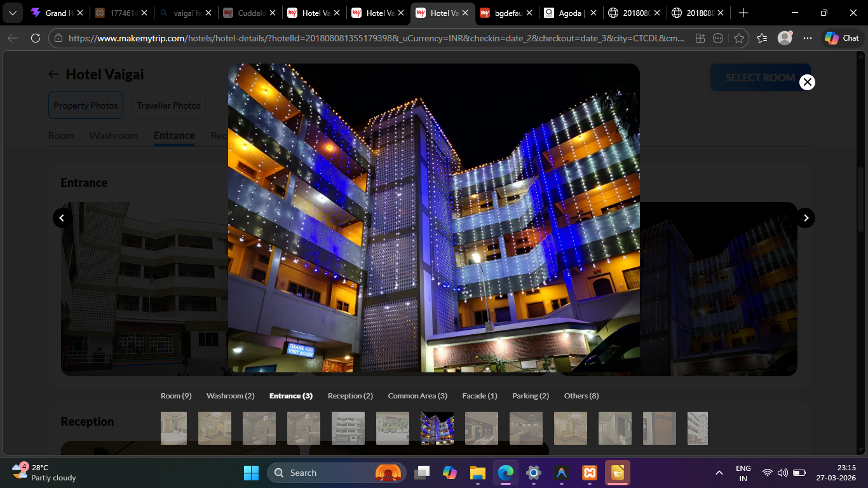Open the browser profile avatar

785,38
